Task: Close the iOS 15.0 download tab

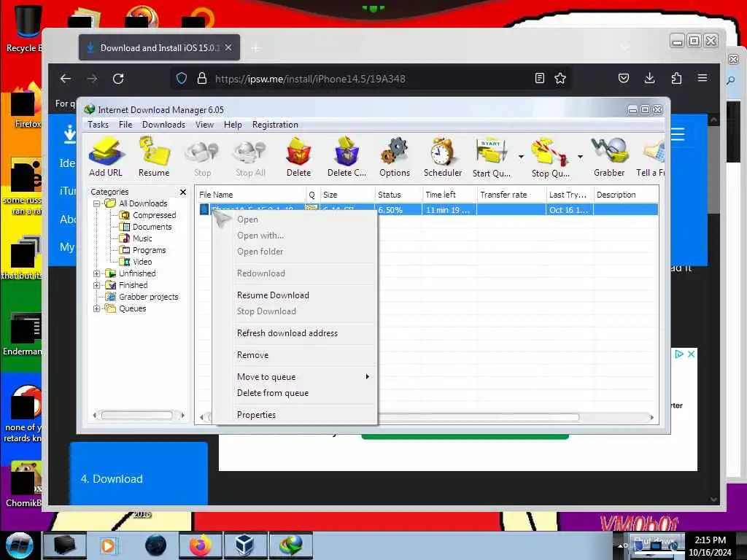Action: [x=228, y=47]
